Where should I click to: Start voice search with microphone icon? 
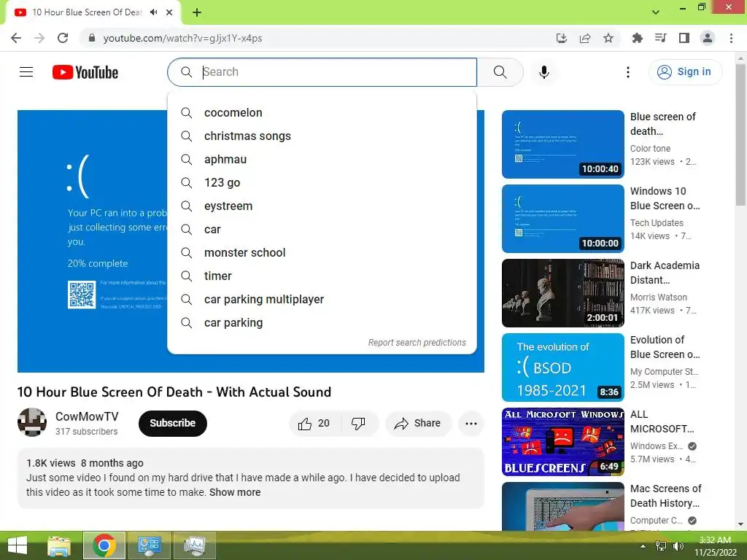click(x=543, y=72)
